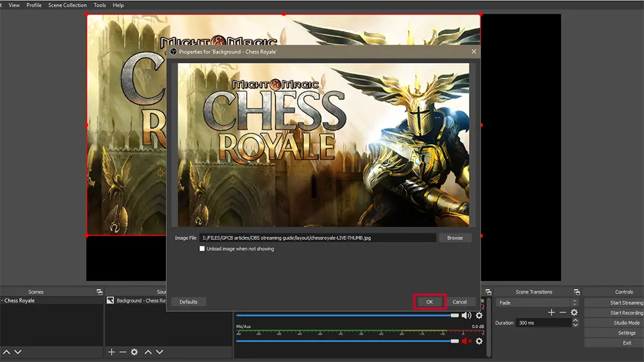Enable Unload image when not showing

(x=202, y=249)
